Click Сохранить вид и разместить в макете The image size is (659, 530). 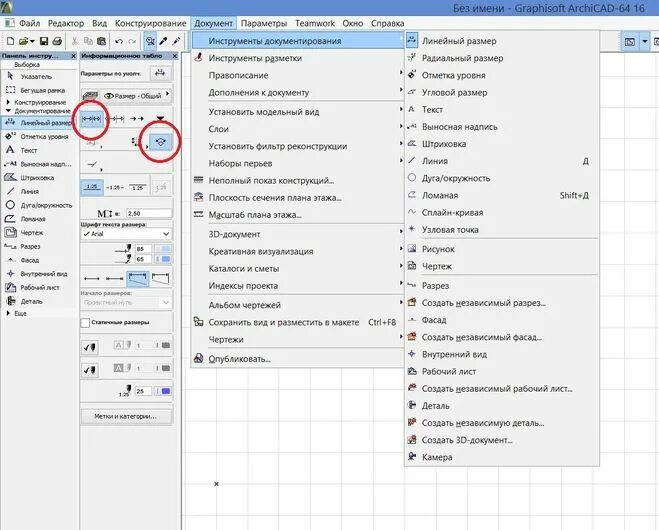[x=298, y=322]
